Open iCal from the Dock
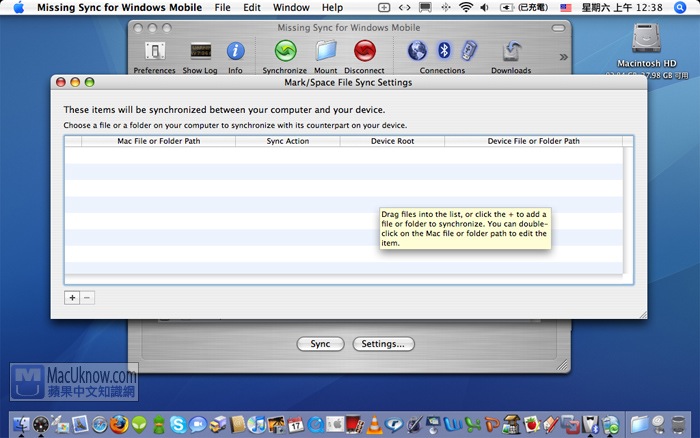 (296, 425)
